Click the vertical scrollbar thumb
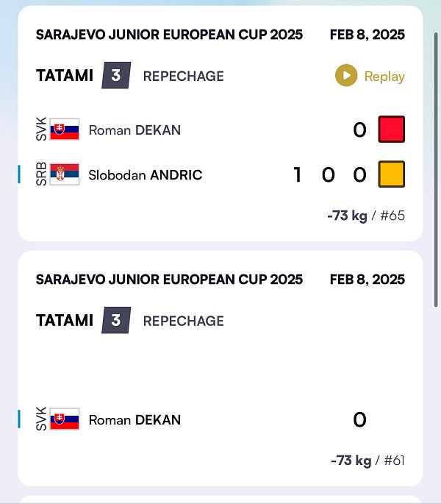 (x=436, y=169)
